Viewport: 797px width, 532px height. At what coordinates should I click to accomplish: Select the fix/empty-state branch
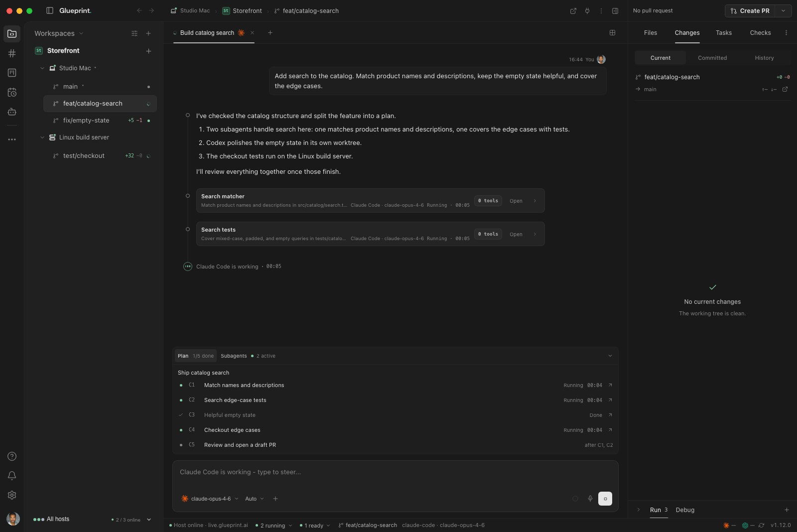point(100,121)
